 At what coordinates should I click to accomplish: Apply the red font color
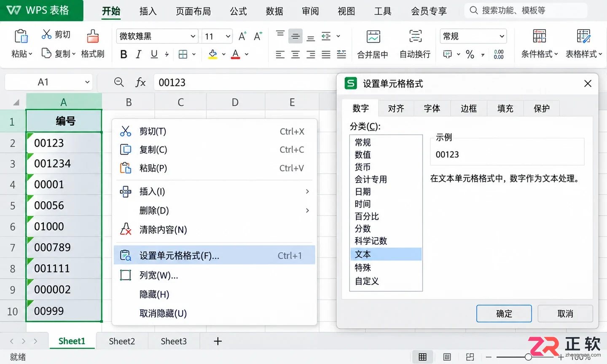click(x=236, y=54)
